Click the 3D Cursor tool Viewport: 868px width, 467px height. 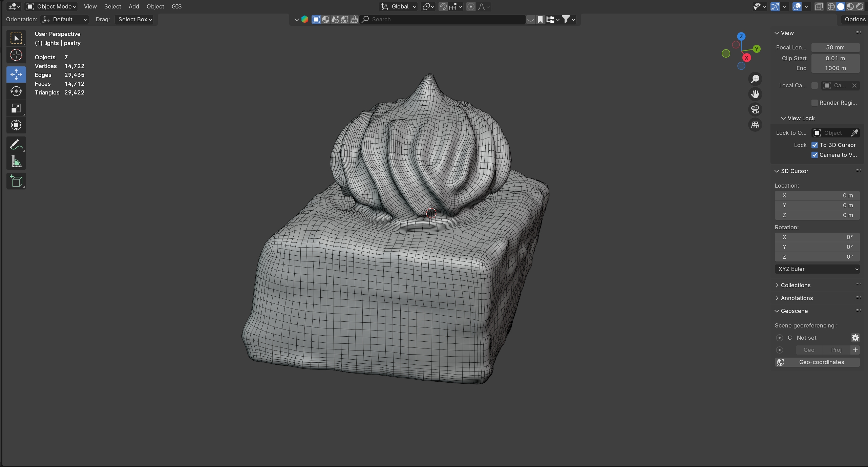(16, 55)
